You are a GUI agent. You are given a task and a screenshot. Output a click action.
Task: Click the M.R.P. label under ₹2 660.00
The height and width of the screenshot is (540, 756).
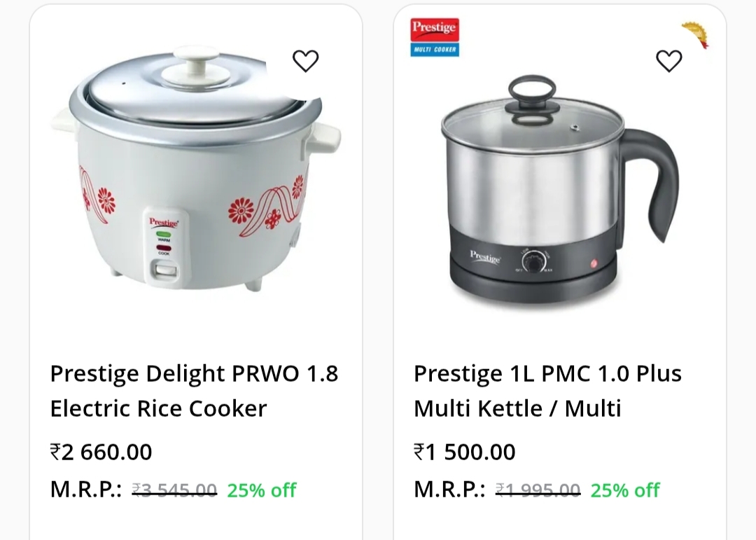pyautogui.click(x=85, y=490)
